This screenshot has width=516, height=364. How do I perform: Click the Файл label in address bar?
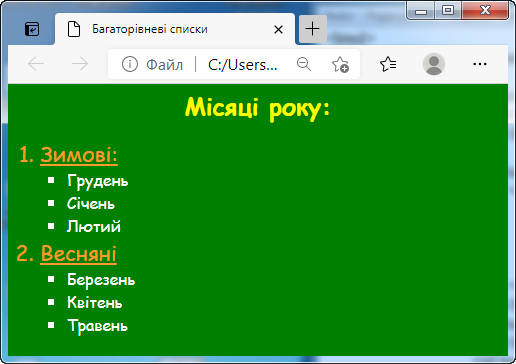(164, 65)
